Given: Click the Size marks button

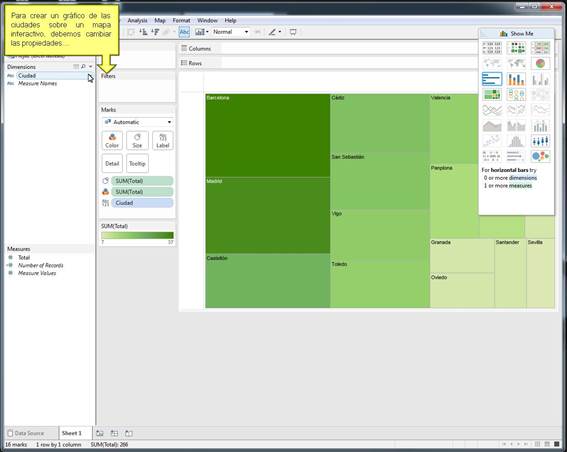Looking at the screenshot, I should 137,141.
